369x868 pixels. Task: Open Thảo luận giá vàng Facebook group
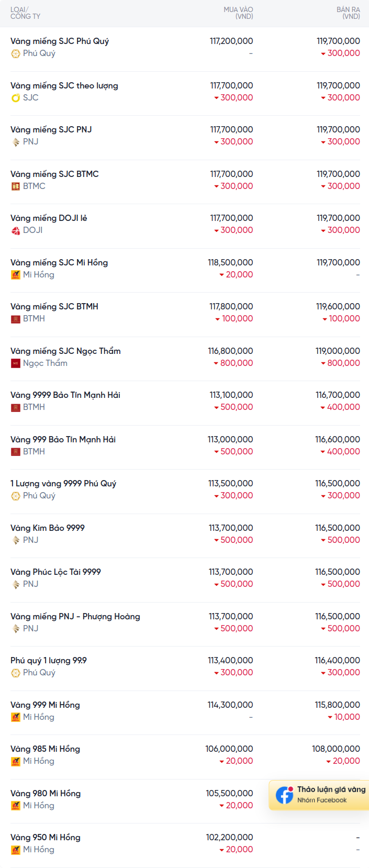coord(319,795)
